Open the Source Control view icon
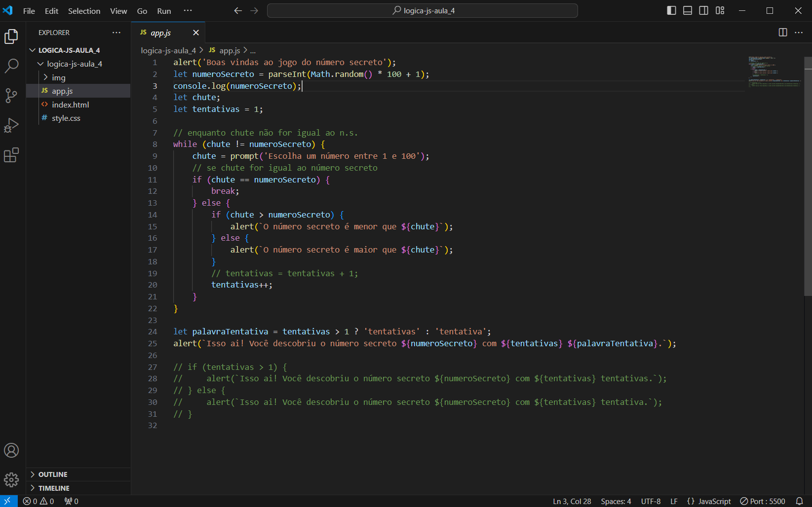The image size is (812, 507). [11, 96]
